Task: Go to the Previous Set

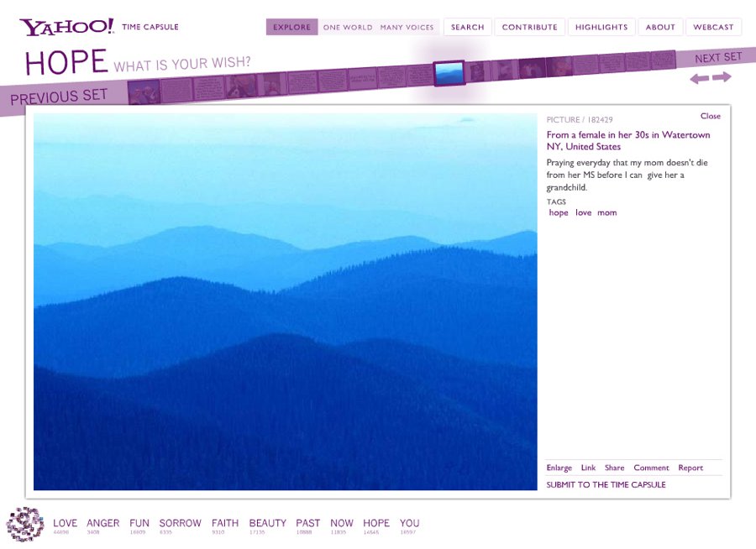Action: (x=59, y=97)
